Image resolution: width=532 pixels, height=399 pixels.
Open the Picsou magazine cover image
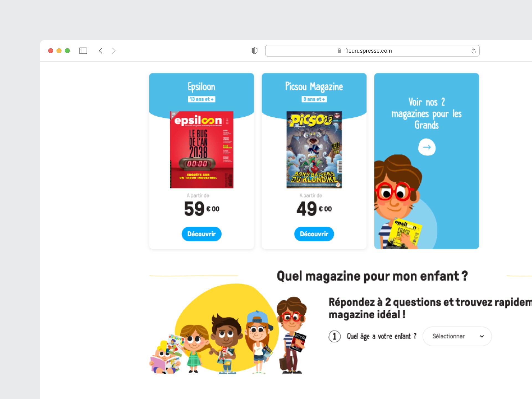tap(314, 150)
